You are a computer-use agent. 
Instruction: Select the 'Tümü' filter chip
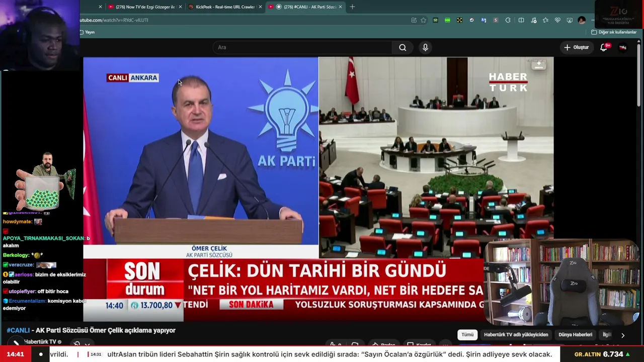(467, 334)
